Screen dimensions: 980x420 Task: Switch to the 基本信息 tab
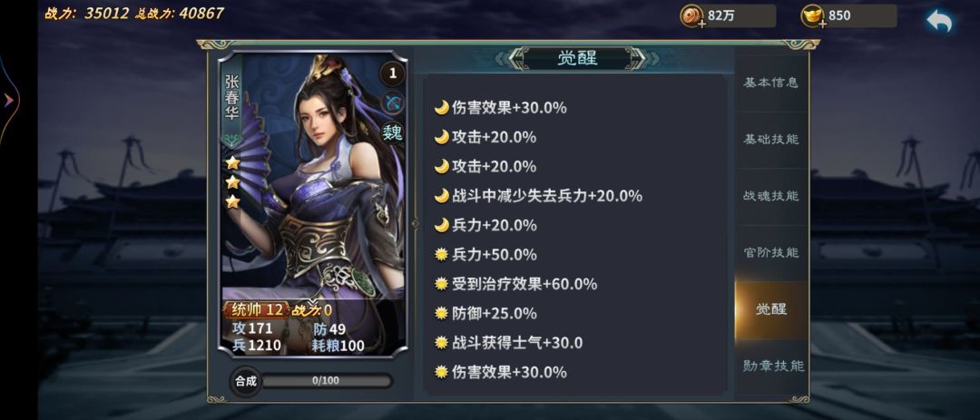[770, 83]
